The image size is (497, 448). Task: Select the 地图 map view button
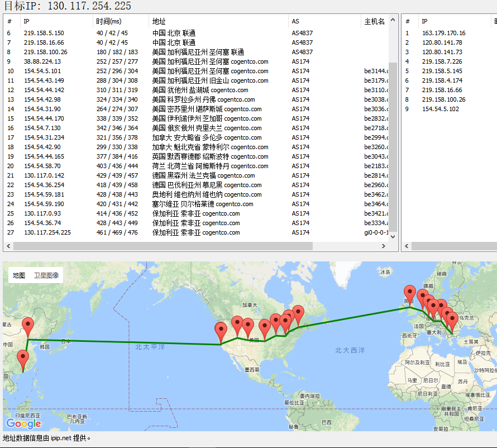19,275
